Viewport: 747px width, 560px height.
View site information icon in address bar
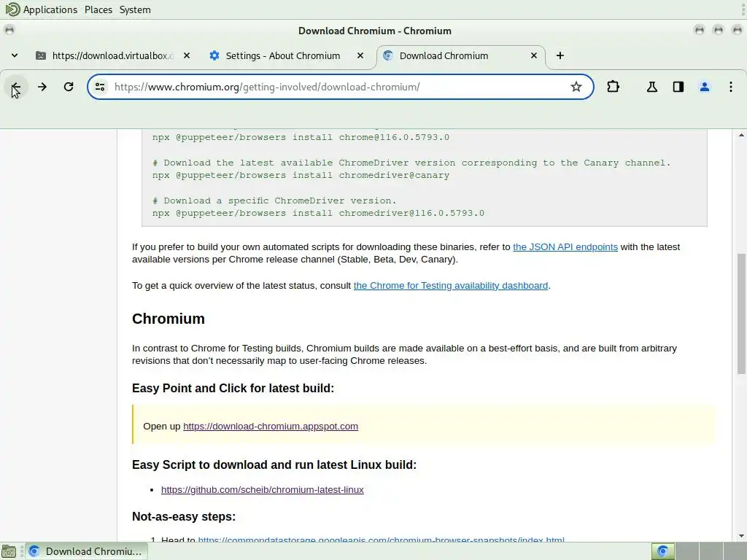pos(99,87)
